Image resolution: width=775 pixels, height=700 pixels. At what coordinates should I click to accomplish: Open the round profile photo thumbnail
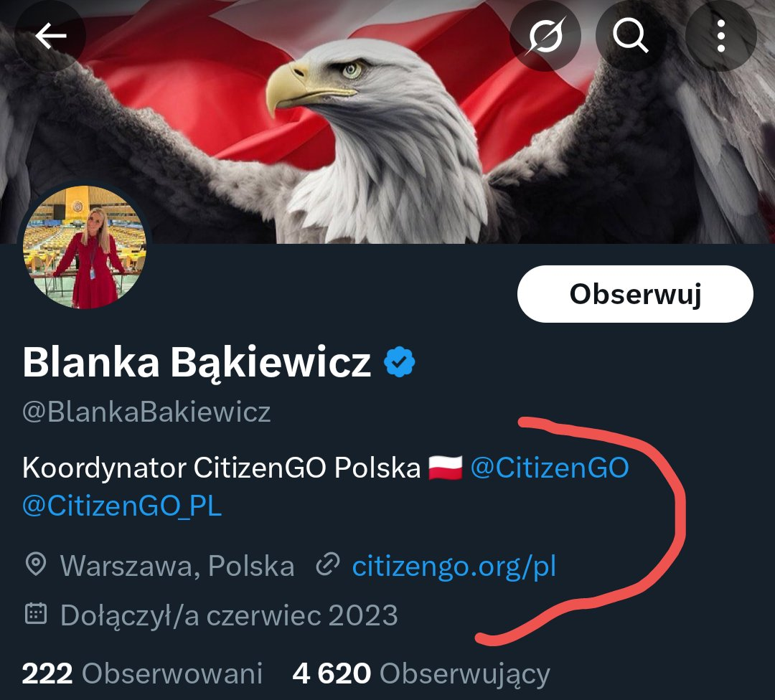pos(85,247)
